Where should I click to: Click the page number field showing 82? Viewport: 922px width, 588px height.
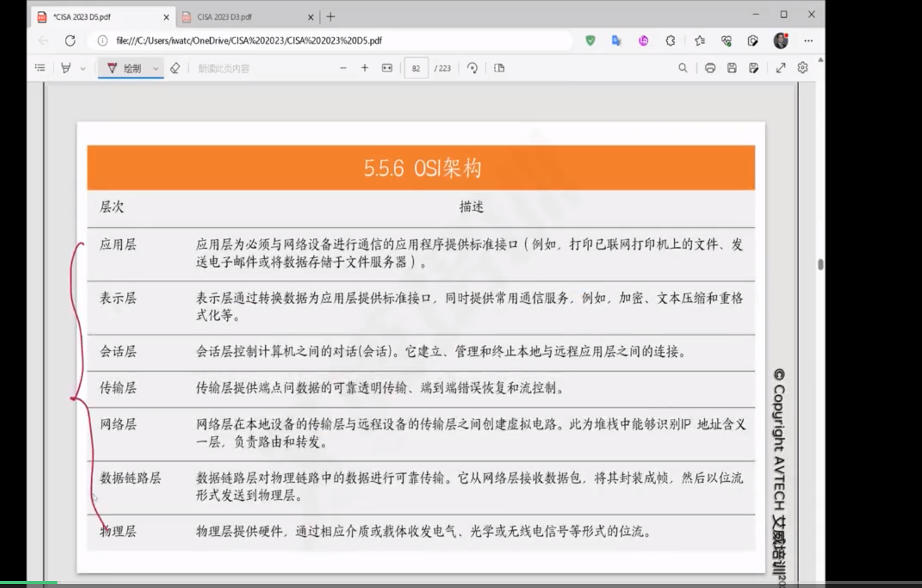[x=416, y=68]
